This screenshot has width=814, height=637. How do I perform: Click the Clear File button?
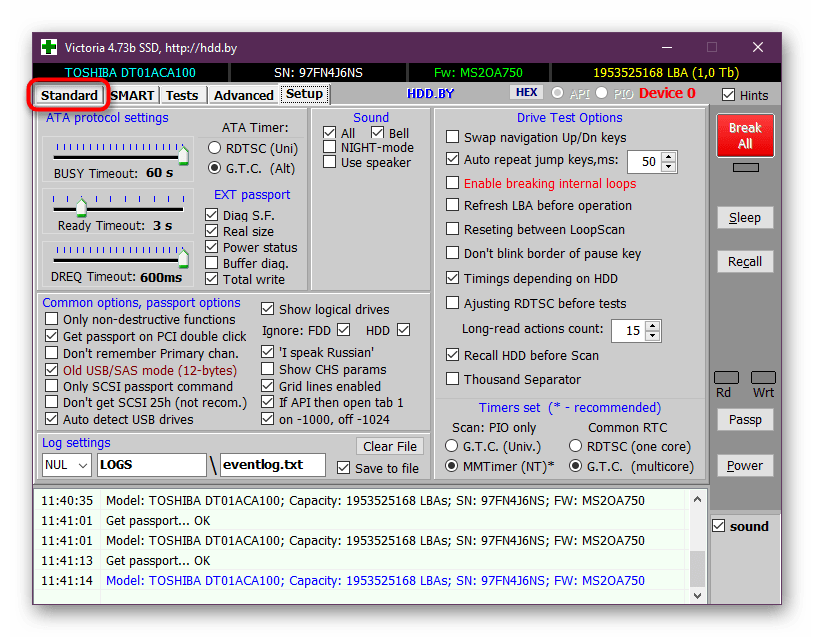(x=390, y=446)
